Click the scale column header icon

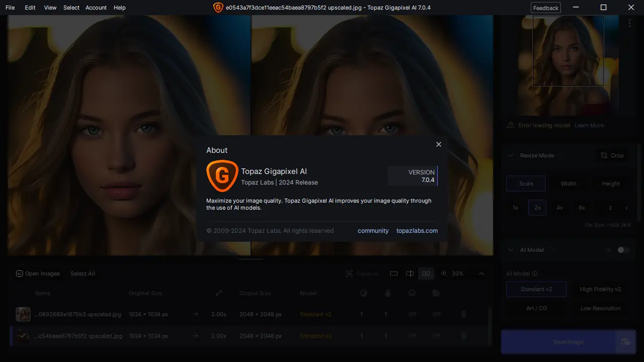pyautogui.click(x=219, y=293)
